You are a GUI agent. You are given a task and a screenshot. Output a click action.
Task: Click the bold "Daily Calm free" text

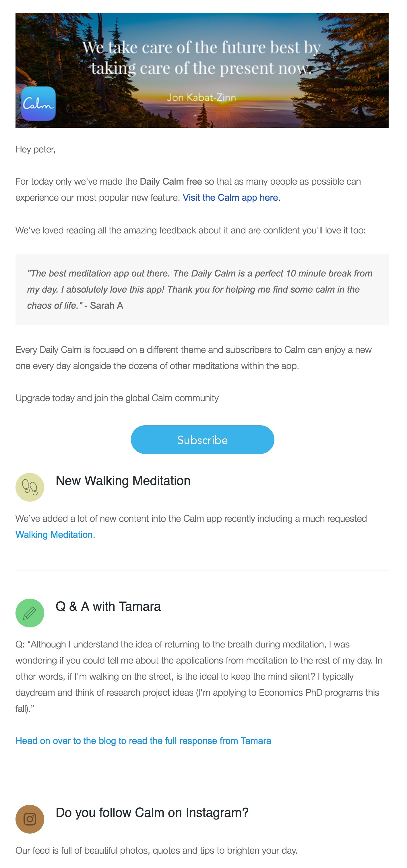tap(171, 182)
